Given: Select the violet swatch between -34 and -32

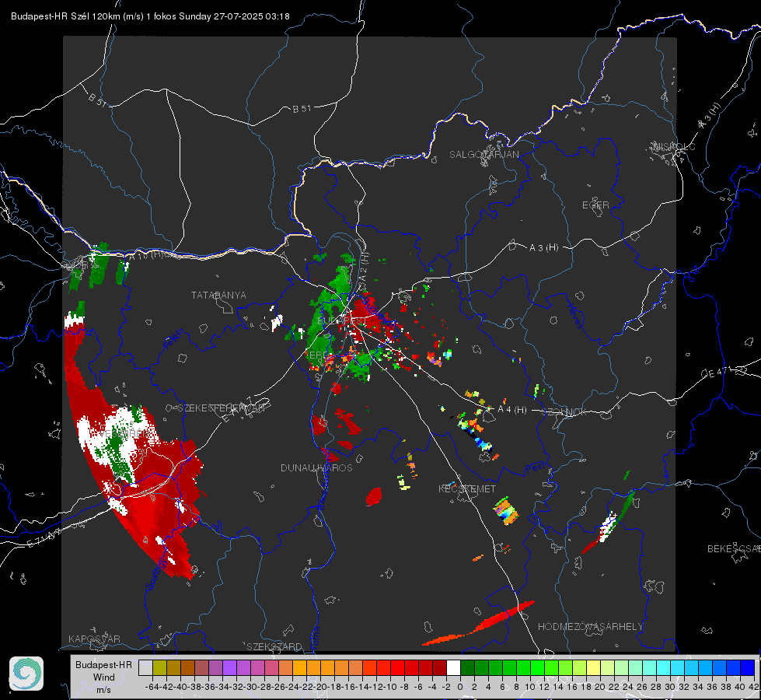Looking at the screenshot, I should tap(229, 668).
